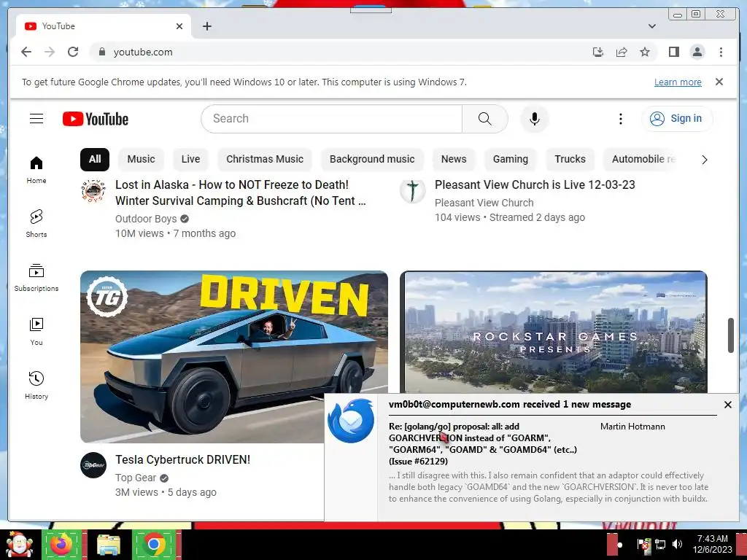
Task: Open Rockstar Games Presents thumbnail
Action: point(554,332)
